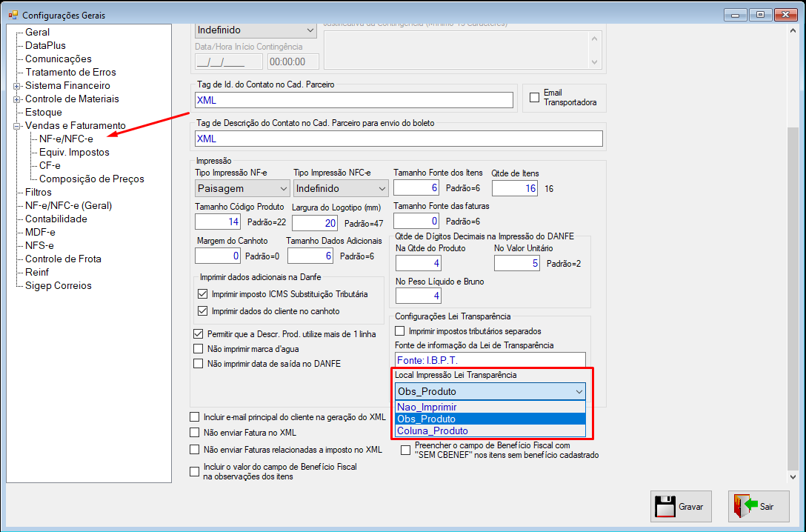Image resolution: width=806 pixels, height=532 pixels.
Task: Select NFS-e in the settings tree
Action: (39, 246)
